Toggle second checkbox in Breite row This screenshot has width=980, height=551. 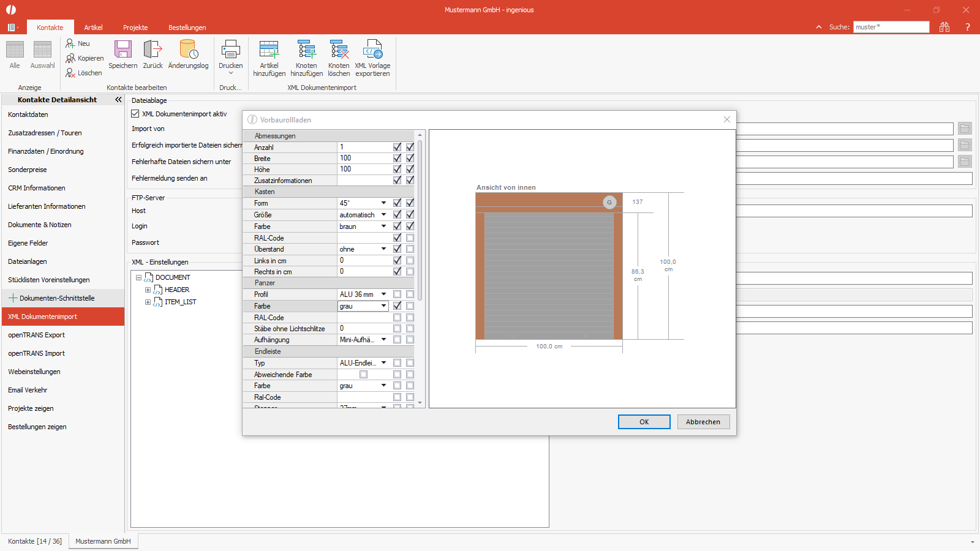(410, 158)
